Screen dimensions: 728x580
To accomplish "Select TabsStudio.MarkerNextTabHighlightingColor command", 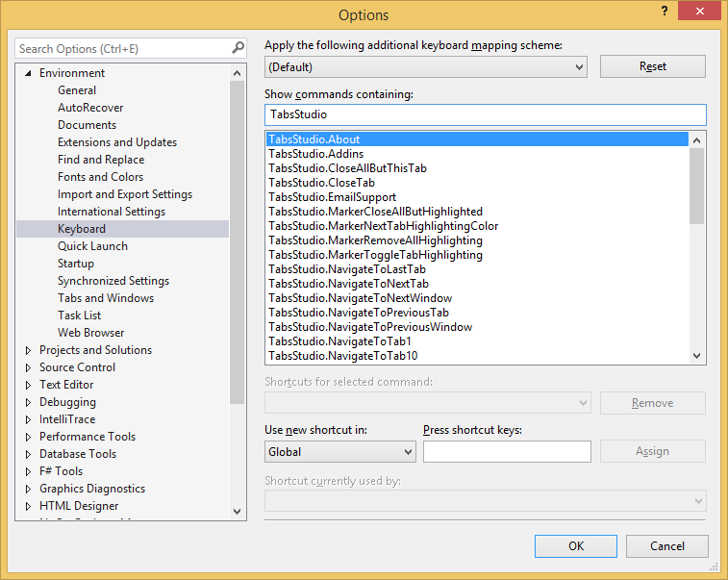I will [477, 226].
